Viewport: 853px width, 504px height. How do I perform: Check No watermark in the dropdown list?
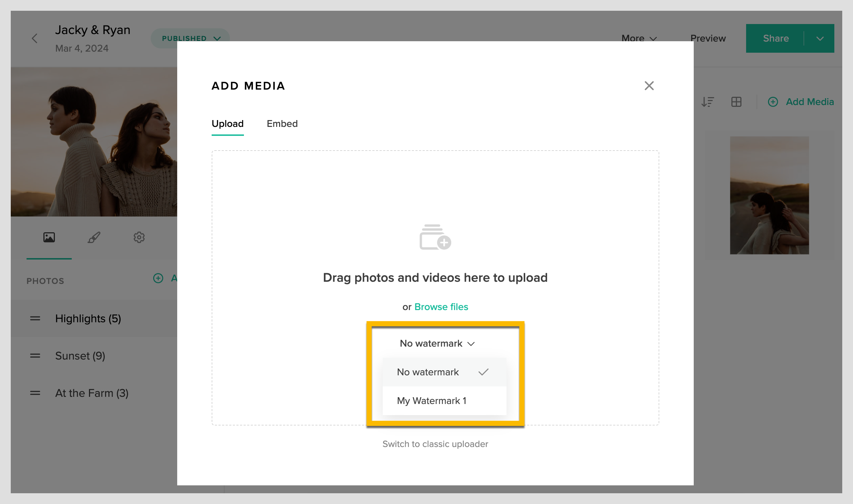(x=428, y=372)
